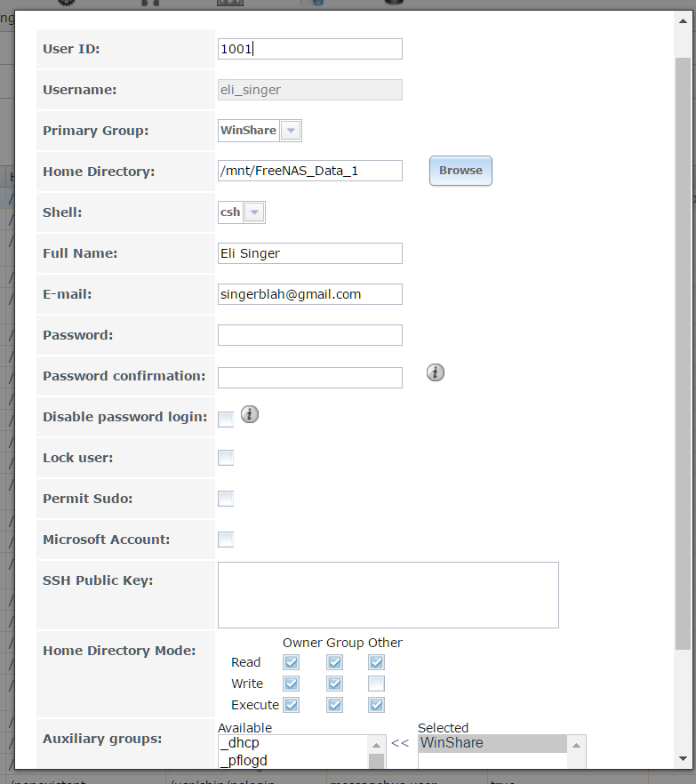Click the Full Name field

tap(310, 253)
